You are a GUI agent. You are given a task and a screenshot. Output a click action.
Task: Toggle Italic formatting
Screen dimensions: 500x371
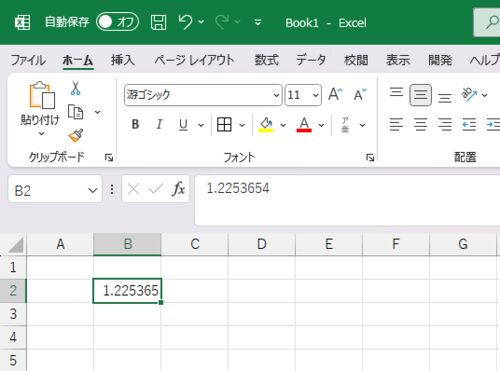pyautogui.click(x=159, y=124)
